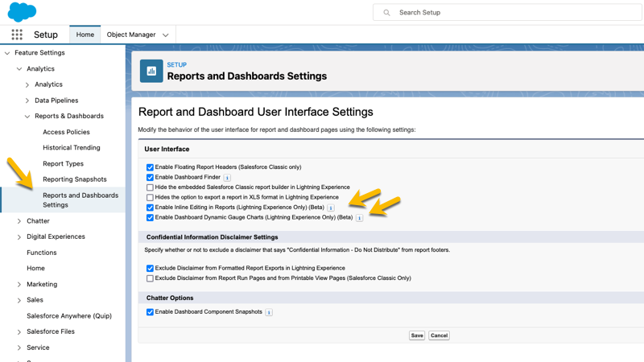Focus the Search Setup field
This screenshot has width=644, height=362.
tap(508, 12)
